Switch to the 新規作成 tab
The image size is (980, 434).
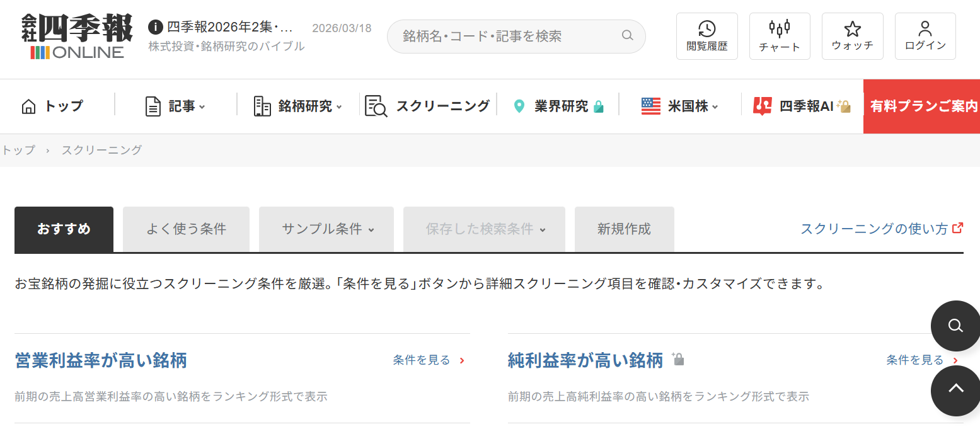(x=624, y=229)
